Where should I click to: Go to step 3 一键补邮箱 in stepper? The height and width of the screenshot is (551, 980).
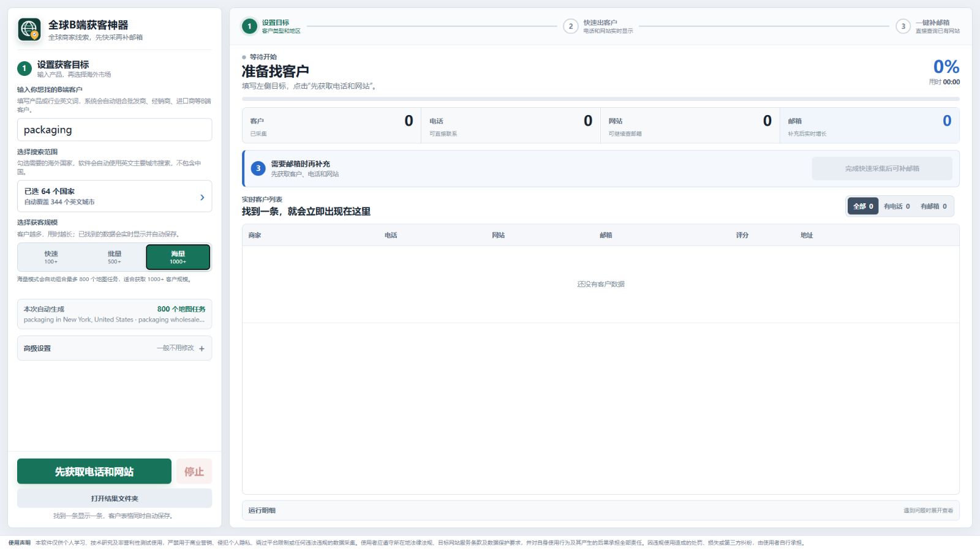[x=928, y=26]
